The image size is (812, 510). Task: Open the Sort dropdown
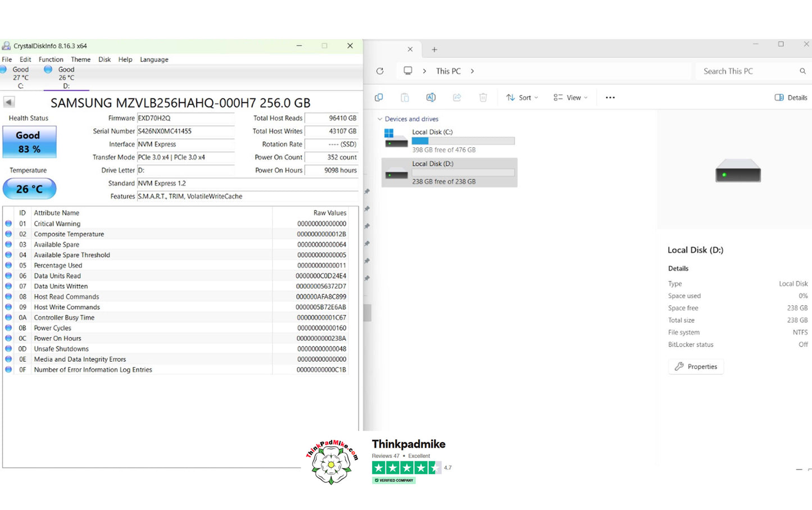(522, 98)
